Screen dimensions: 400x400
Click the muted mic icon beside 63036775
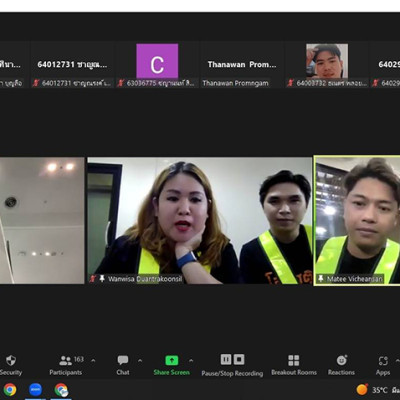pyautogui.click(x=120, y=83)
